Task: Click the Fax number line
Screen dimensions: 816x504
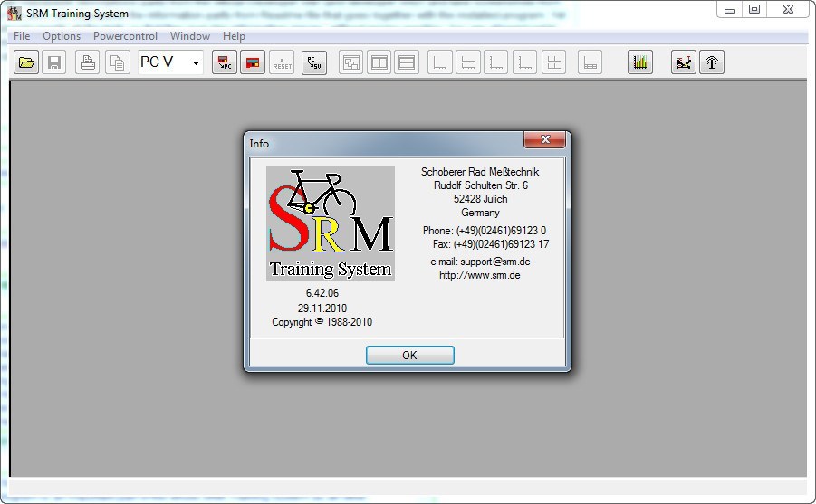Action: pos(491,244)
